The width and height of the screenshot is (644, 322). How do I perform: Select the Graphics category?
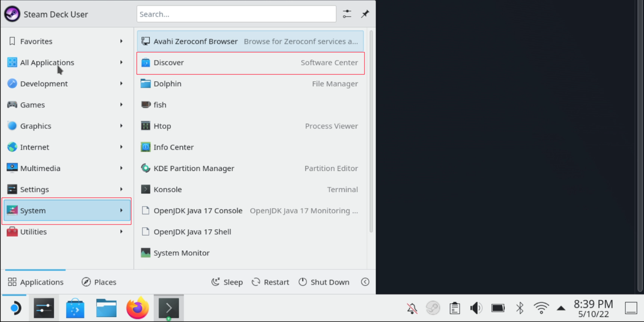66,126
